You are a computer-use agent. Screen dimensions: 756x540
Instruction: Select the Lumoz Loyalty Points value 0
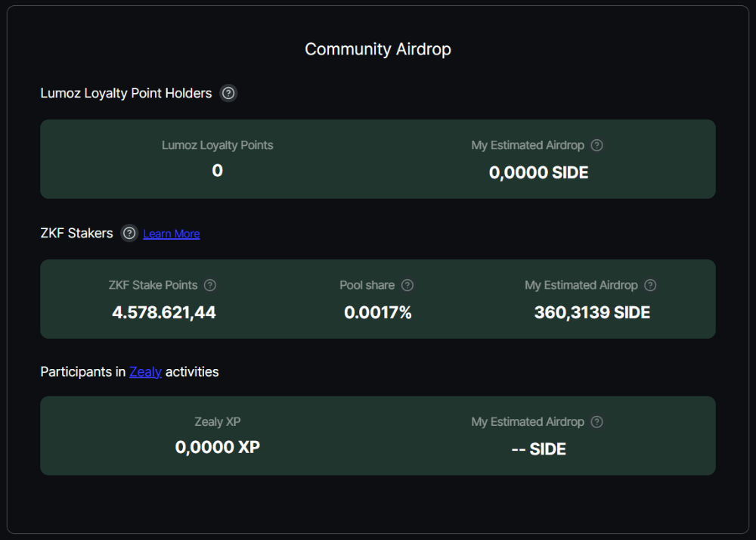(217, 171)
